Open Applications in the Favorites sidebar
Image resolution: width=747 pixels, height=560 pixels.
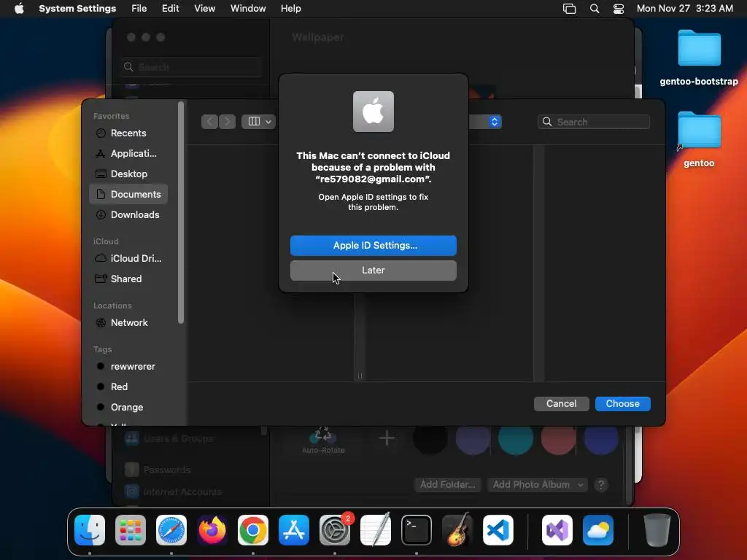[128, 154]
